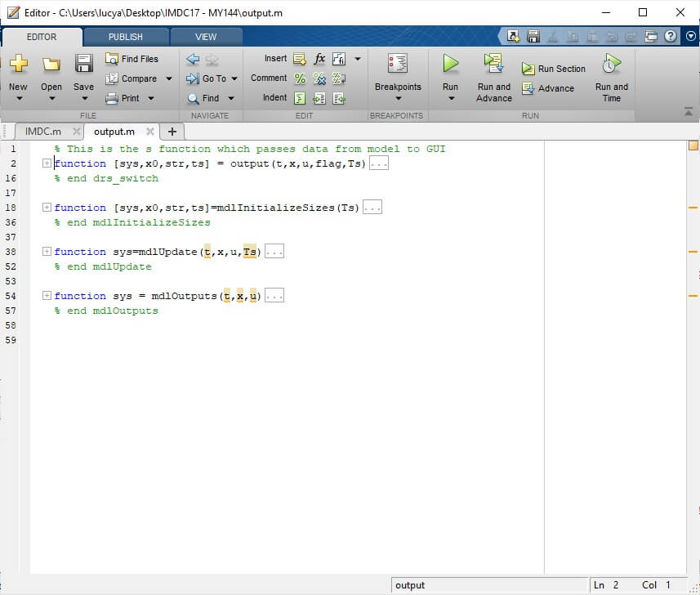Click the '% end drs_switch' comment

coord(106,178)
